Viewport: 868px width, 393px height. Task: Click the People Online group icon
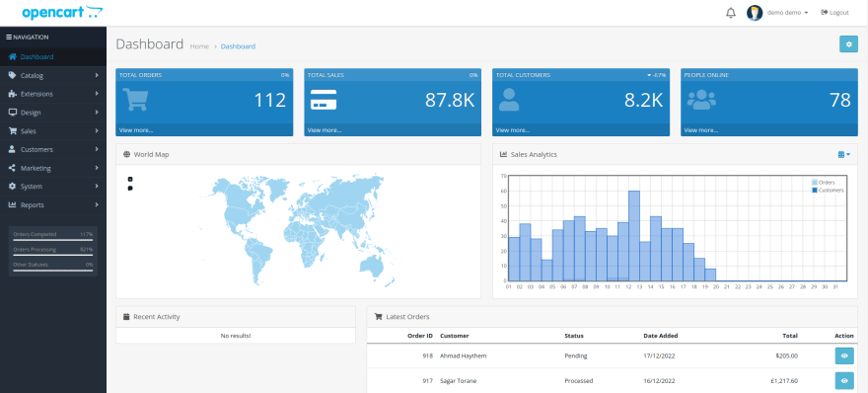click(x=701, y=99)
